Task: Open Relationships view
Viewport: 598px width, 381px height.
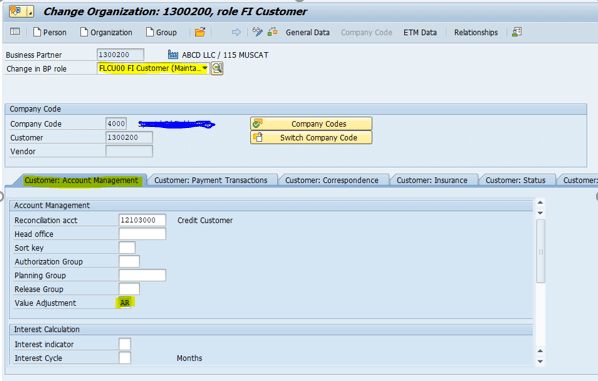Action: pos(476,32)
